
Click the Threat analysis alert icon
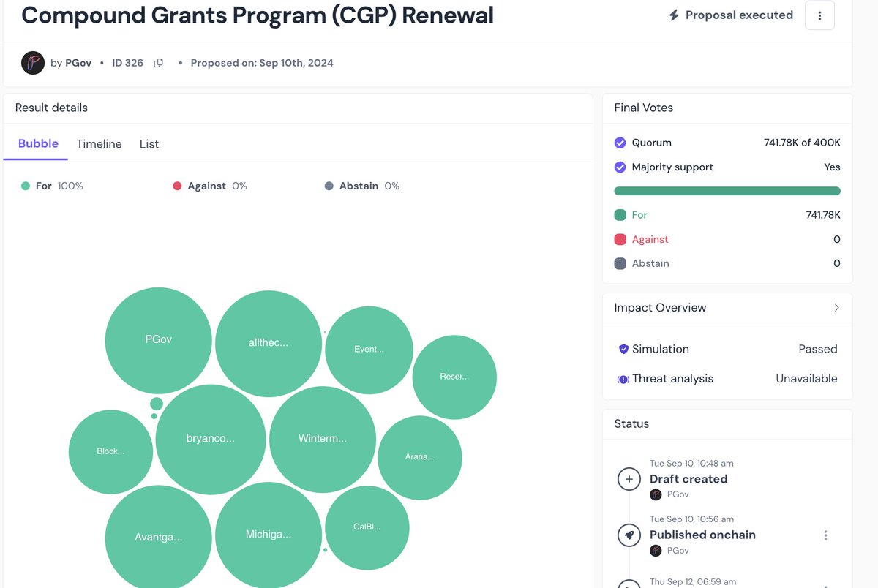[623, 379]
